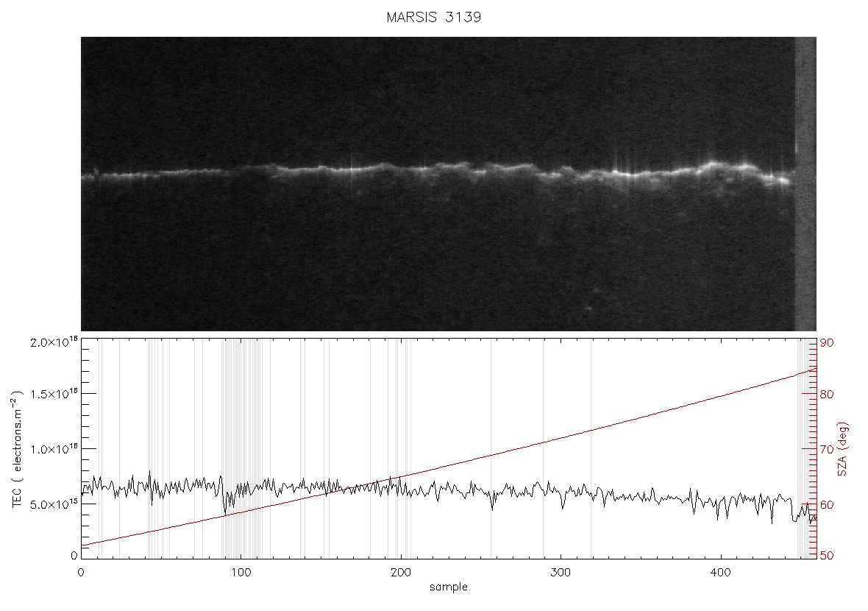
Task: Click the gray vertical band at the radargram's right edge
Action: [805, 184]
